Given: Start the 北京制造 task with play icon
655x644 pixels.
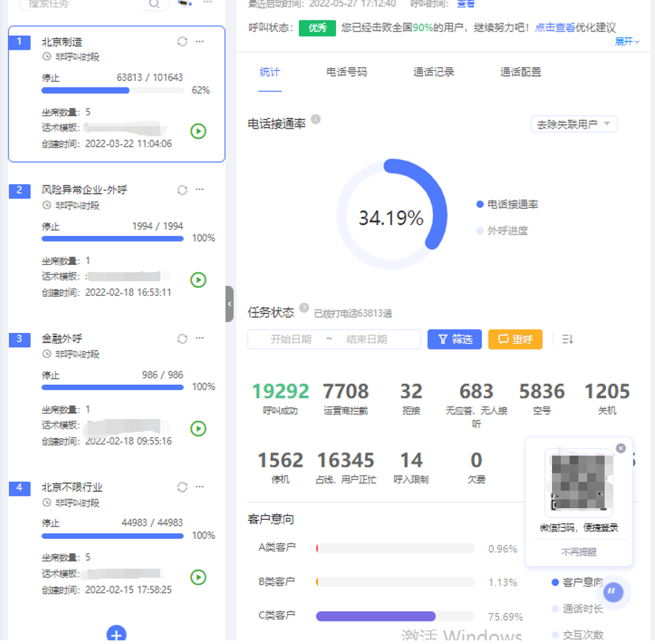Looking at the screenshot, I should click(x=198, y=131).
